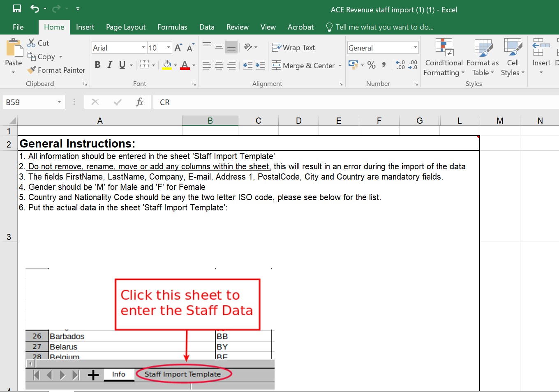Click Format as Table
The image size is (559, 392).
(x=483, y=57)
